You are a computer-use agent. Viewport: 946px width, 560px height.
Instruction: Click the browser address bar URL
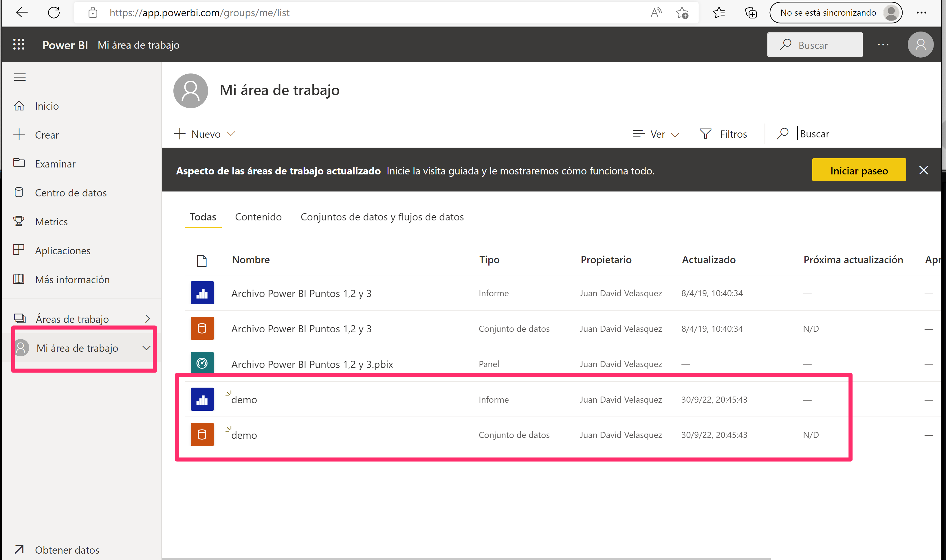tap(199, 13)
